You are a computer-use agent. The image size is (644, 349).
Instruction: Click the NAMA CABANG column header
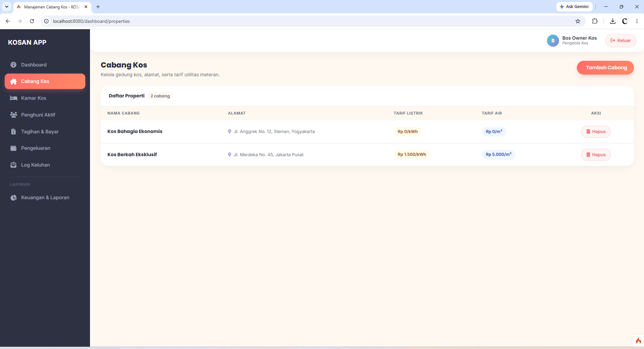point(124,113)
